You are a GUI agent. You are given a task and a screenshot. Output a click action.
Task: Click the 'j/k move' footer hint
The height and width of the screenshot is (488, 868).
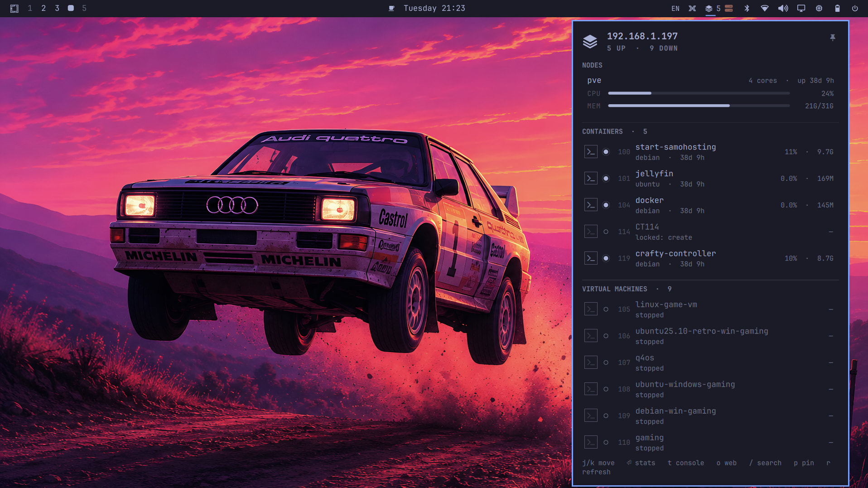click(x=598, y=463)
